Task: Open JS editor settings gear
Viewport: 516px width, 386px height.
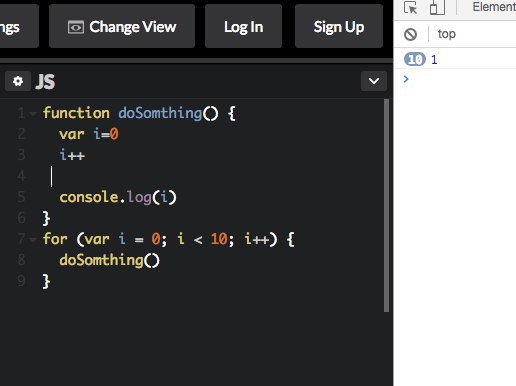Action: [x=18, y=81]
